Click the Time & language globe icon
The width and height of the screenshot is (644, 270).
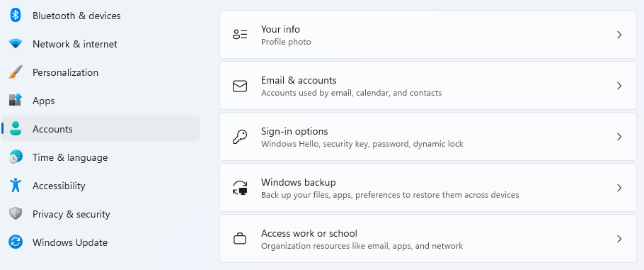point(16,157)
